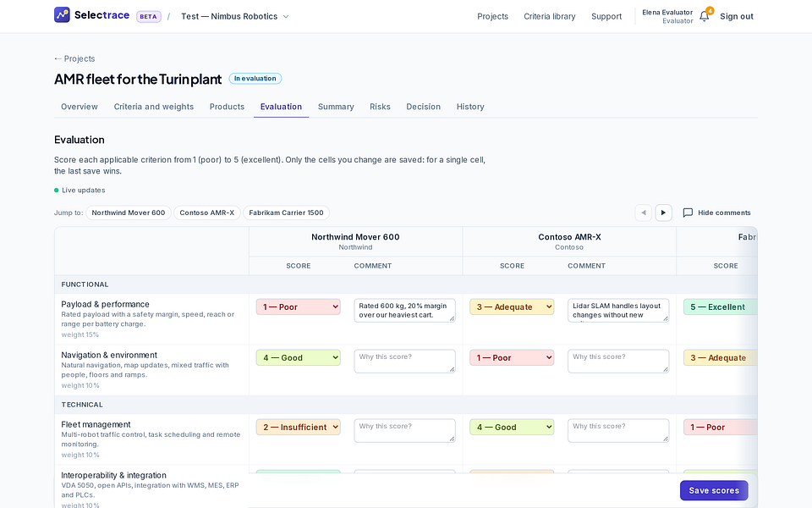812x508 pixels.
Task: Hide comments in the evaluation table
Action: [716, 213]
